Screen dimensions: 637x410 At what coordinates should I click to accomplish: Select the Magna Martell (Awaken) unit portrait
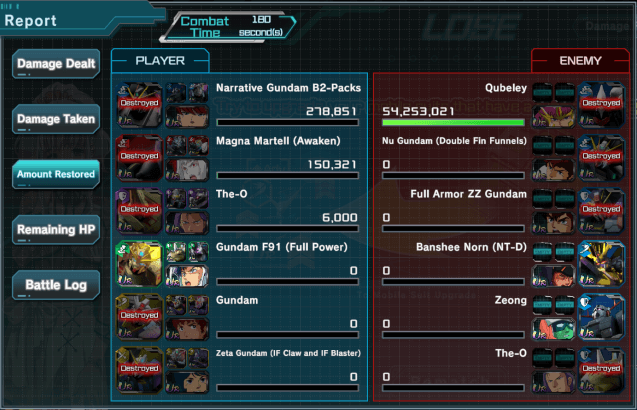click(139, 158)
